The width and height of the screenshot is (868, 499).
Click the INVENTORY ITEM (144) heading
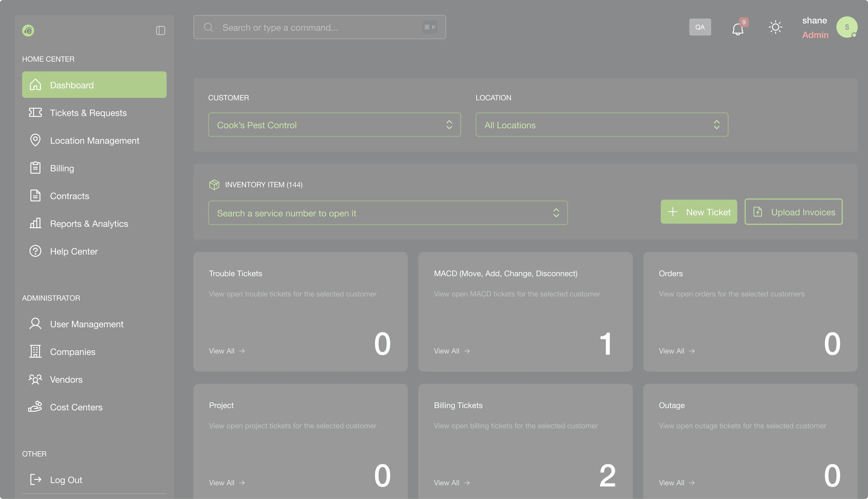coord(264,185)
